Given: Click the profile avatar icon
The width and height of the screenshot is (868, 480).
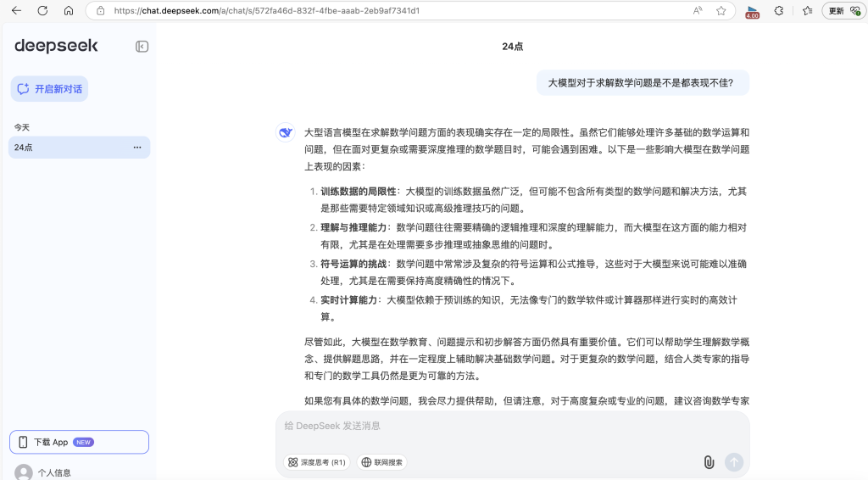Looking at the screenshot, I should click(x=23, y=472).
